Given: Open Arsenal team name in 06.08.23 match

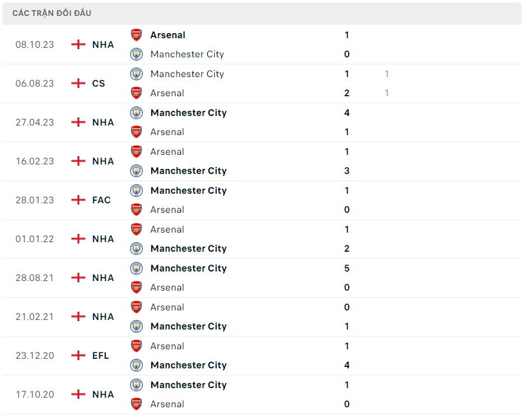Looking at the screenshot, I should (167, 93).
